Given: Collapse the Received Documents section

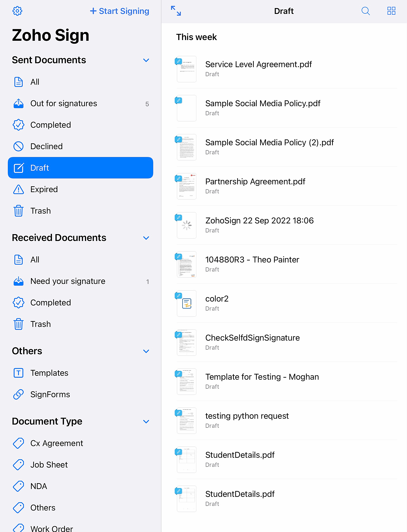Looking at the screenshot, I should click(x=146, y=238).
